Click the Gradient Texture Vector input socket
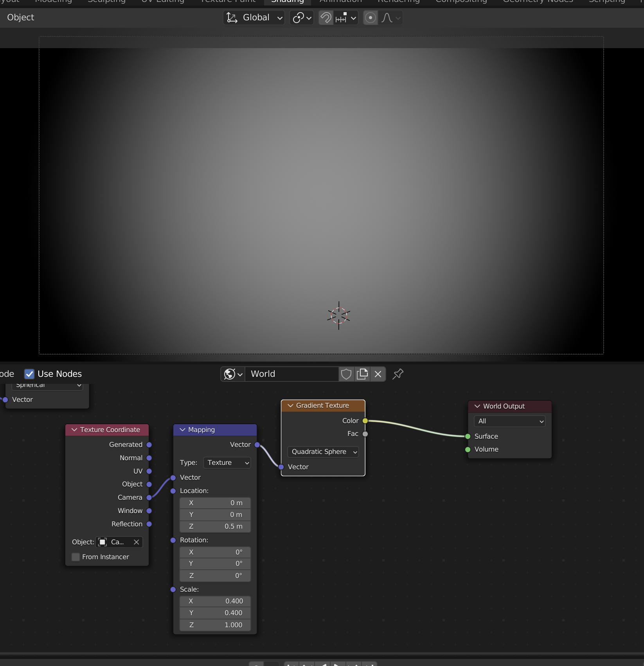 tap(281, 467)
